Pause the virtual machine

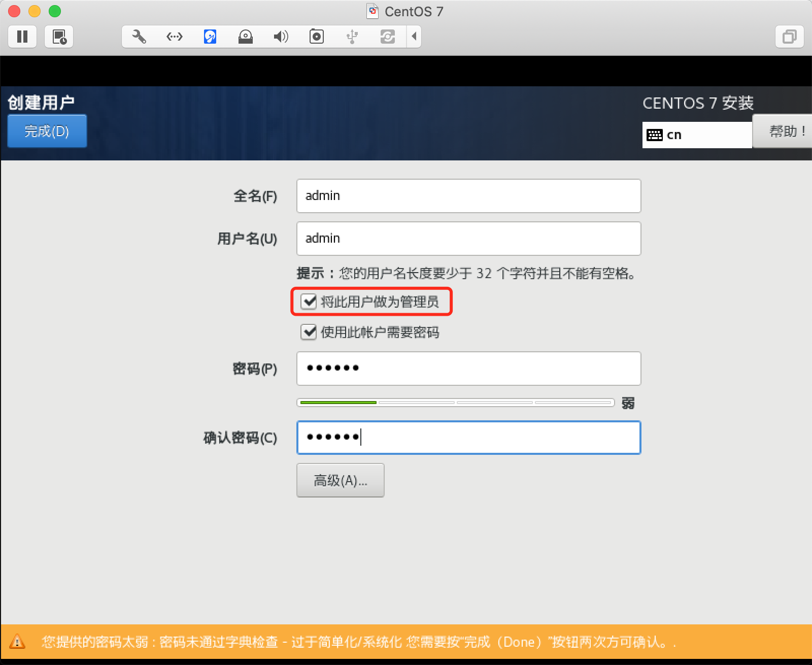click(22, 37)
